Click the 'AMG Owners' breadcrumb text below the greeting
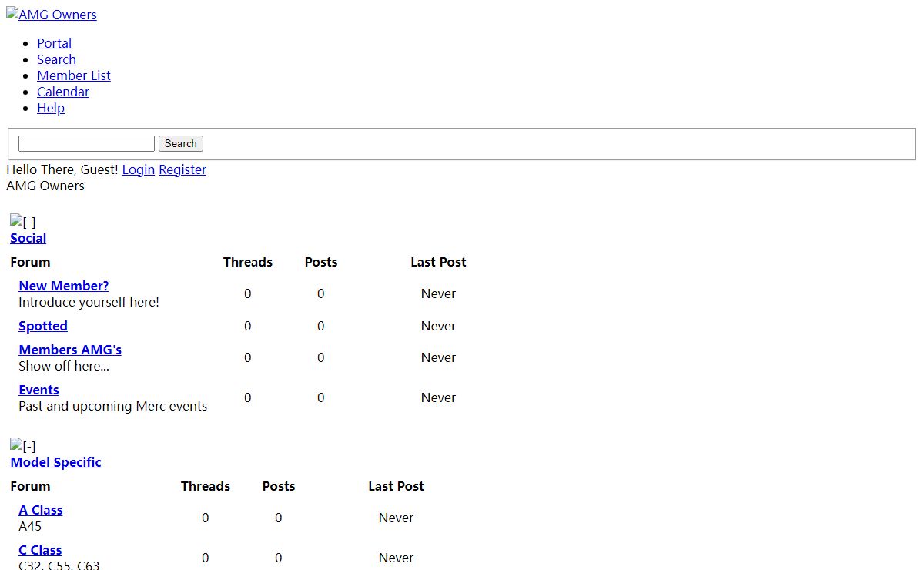 pyautogui.click(x=45, y=186)
